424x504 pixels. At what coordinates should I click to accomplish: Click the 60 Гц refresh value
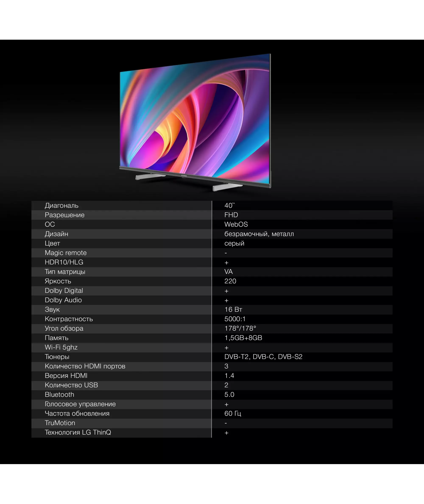tap(232, 413)
